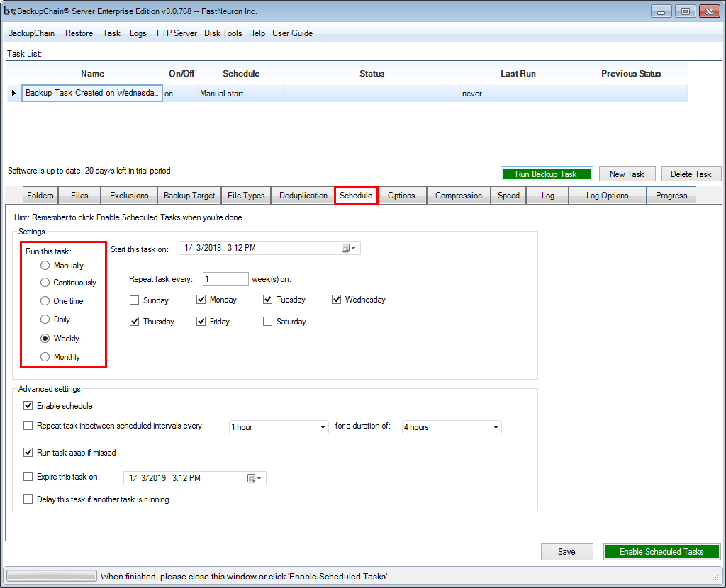Open the FTP Server menu
The image size is (726, 588).
pyautogui.click(x=177, y=33)
